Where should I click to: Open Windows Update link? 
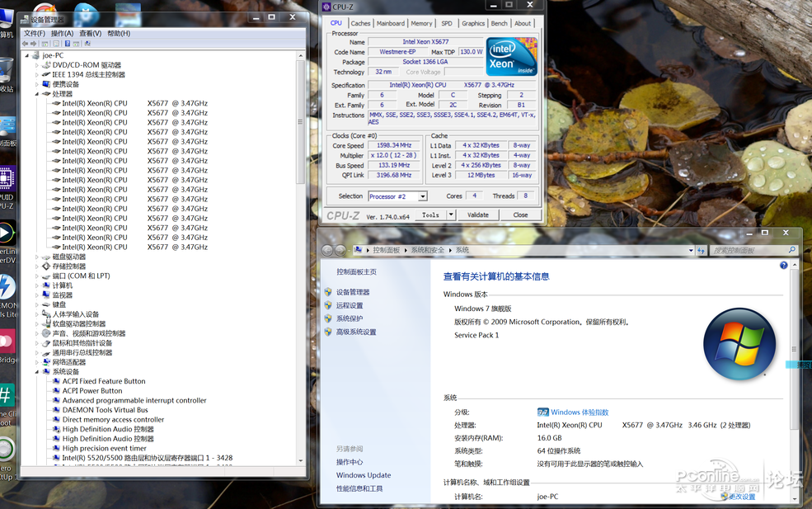pos(364,475)
